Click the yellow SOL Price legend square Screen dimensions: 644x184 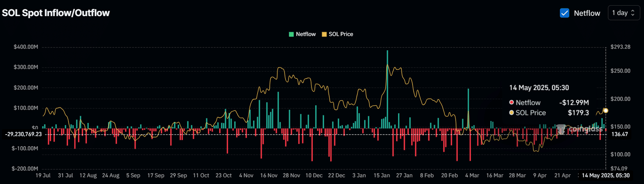324,34
